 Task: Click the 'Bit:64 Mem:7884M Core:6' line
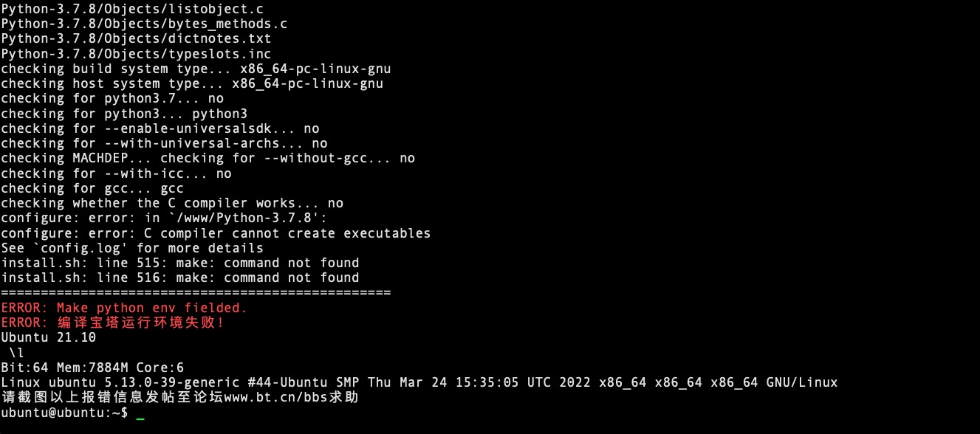(92, 368)
